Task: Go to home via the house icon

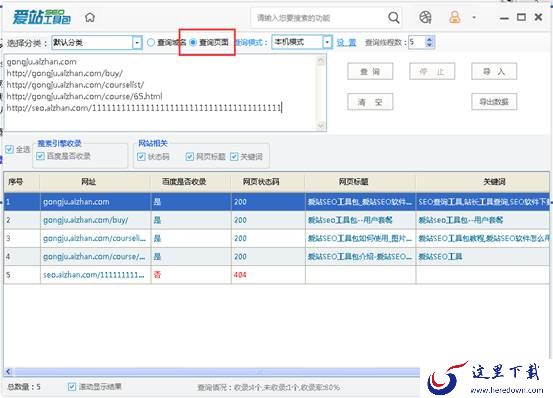Action: 90,17
